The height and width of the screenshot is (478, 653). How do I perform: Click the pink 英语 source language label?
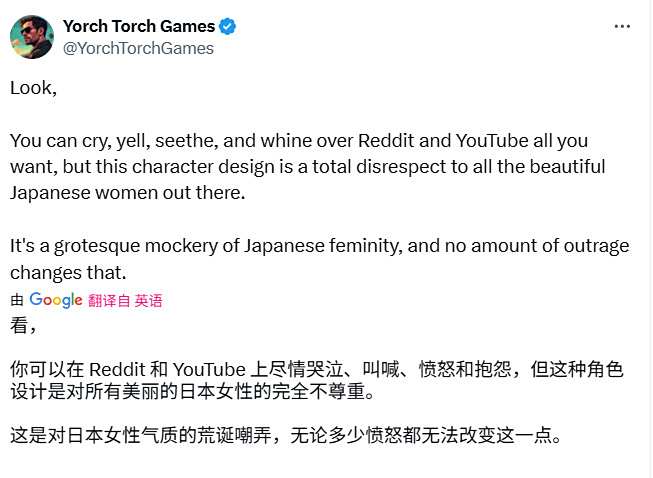point(148,300)
